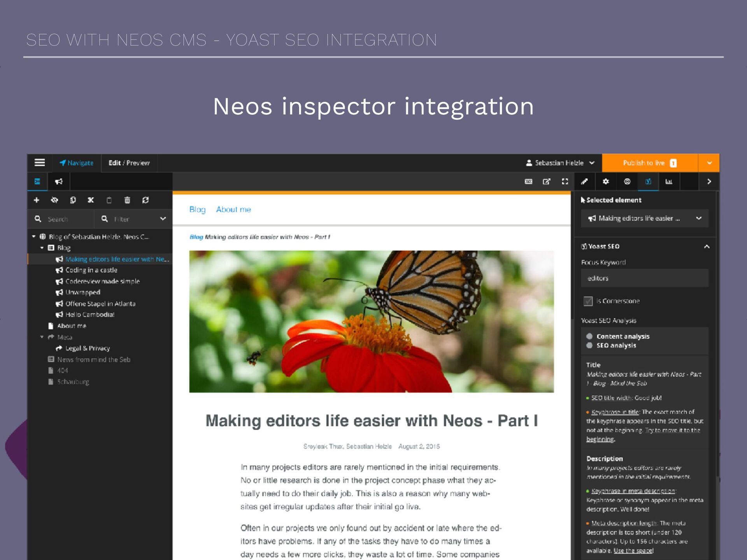Collapse the Yoast SEO section
This screenshot has width=747, height=560.
707,246
